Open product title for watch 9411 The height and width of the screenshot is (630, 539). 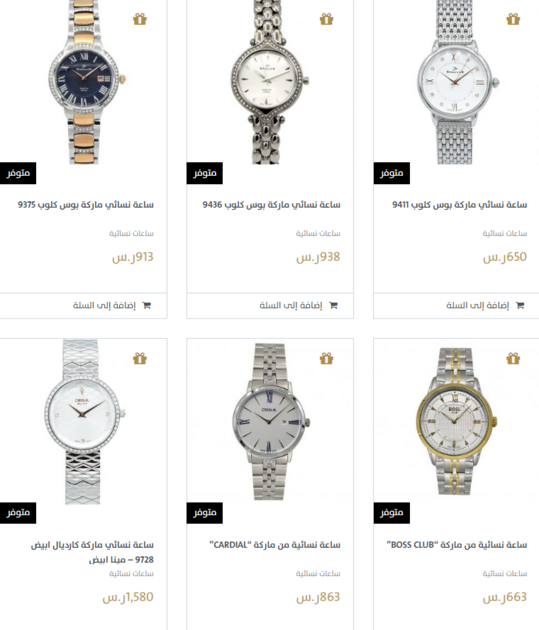[x=459, y=205]
